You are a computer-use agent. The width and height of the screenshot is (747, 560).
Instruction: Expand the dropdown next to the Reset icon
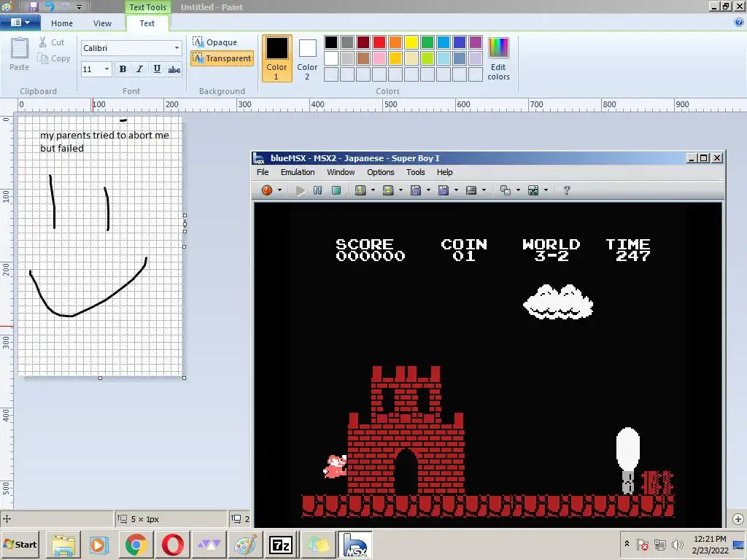(279, 190)
